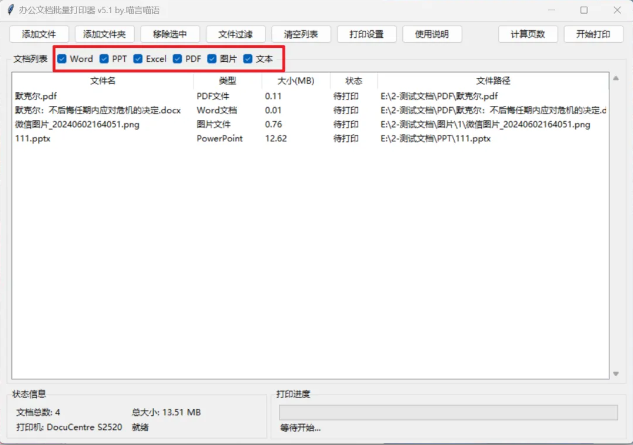Open 打印设置 print settings

366,34
